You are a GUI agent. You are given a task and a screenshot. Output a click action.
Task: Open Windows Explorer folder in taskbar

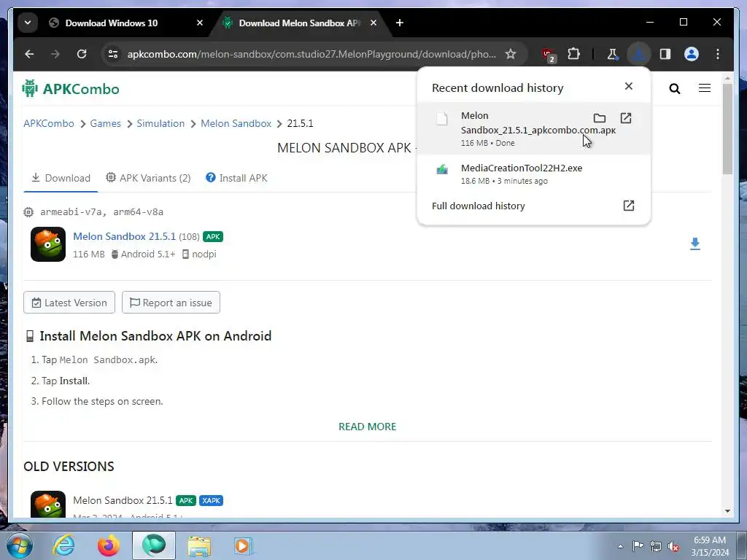click(x=198, y=546)
